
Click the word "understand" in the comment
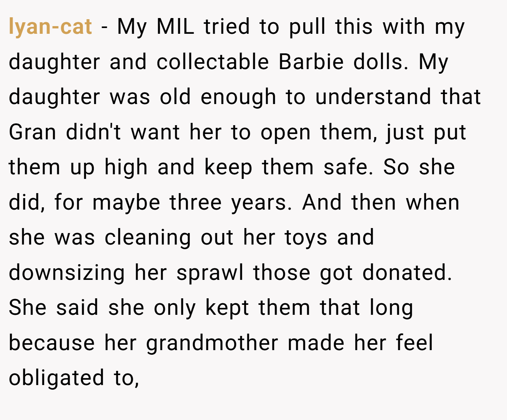pos(373,97)
